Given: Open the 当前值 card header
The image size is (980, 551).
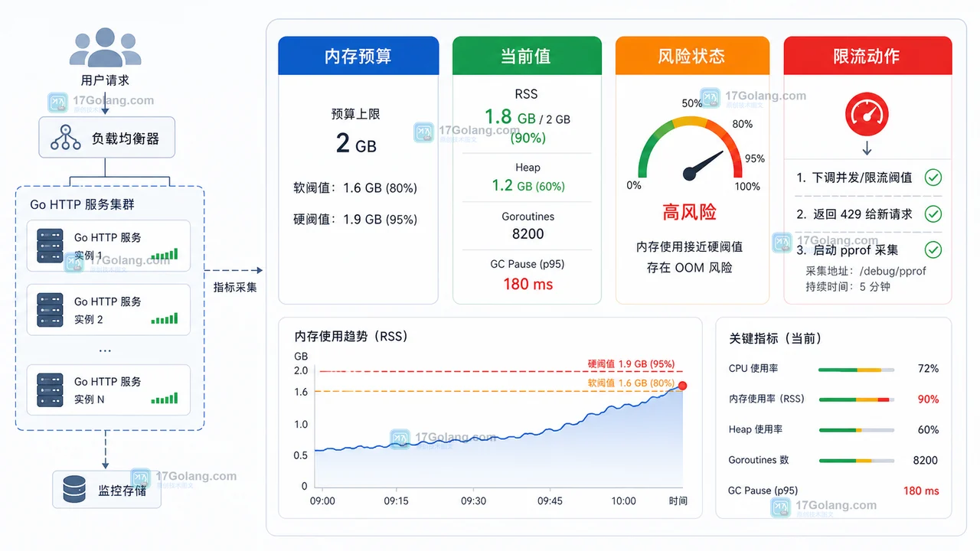Looking at the screenshot, I should pyautogui.click(x=526, y=56).
